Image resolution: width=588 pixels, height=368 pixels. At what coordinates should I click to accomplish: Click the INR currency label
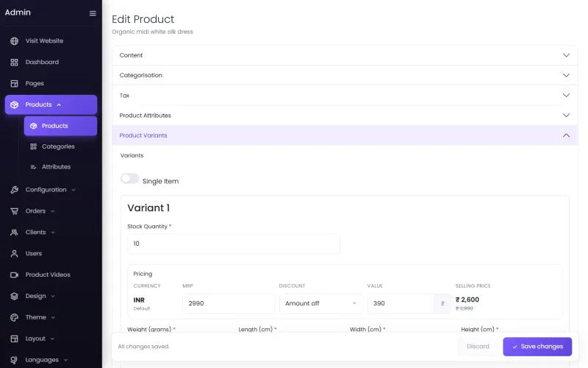point(139,300)
